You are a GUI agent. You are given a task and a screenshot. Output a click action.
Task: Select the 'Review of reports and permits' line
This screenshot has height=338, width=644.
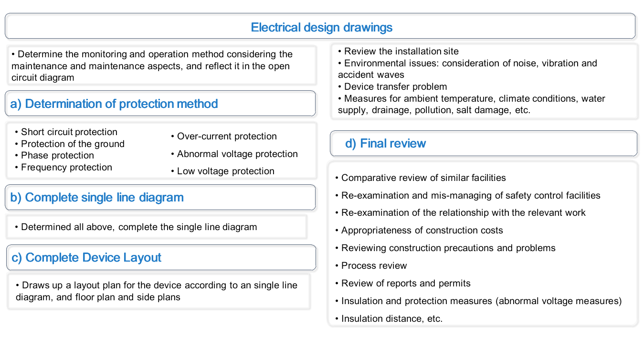point(406,284)
